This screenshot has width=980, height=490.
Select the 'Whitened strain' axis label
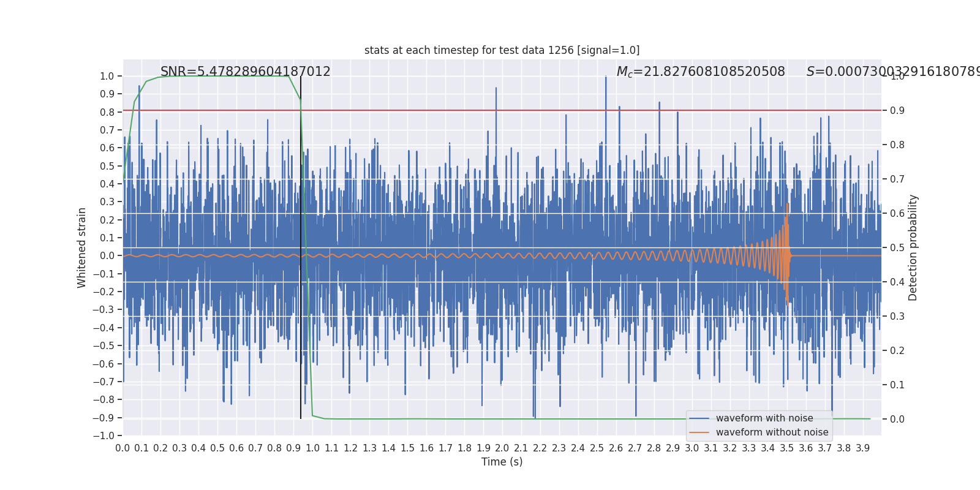coord(82,247)
